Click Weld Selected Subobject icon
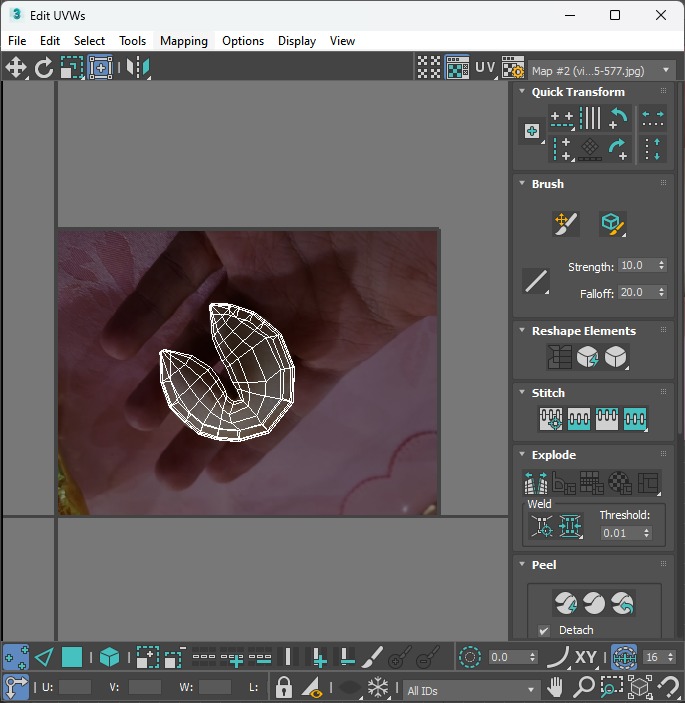685x703 pixels. (x=570, y=525)
